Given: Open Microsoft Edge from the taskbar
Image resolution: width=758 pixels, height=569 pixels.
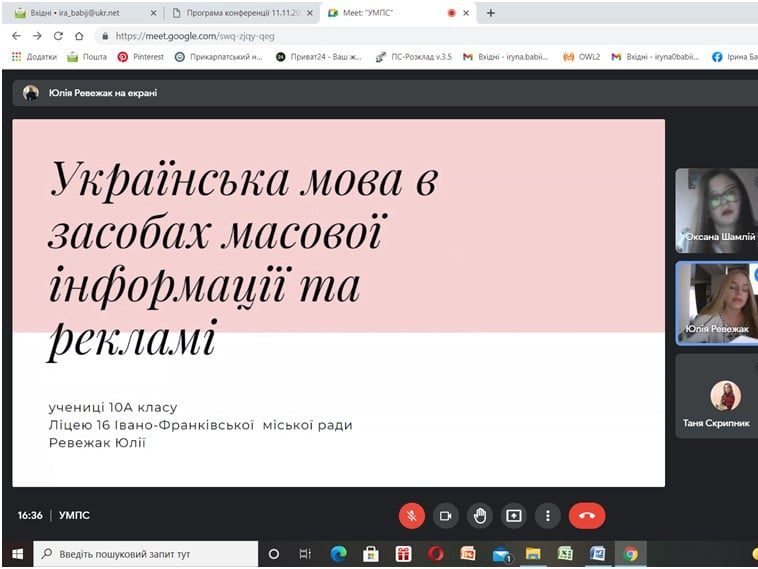Looking at the screenshot, I should 338,553.
